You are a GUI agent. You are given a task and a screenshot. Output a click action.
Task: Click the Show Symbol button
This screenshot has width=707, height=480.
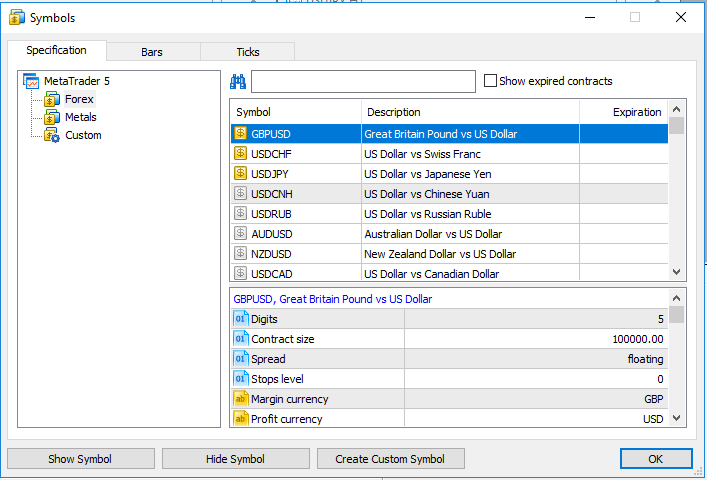pyautogui.click(x=81, y=459)
